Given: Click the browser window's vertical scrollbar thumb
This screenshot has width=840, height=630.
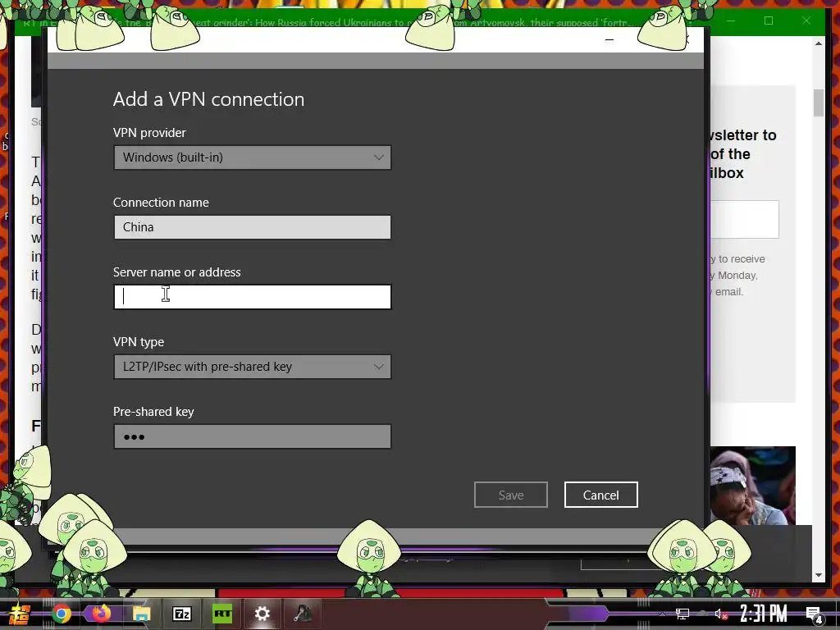Looking at the screenshot, I should 818,103.
